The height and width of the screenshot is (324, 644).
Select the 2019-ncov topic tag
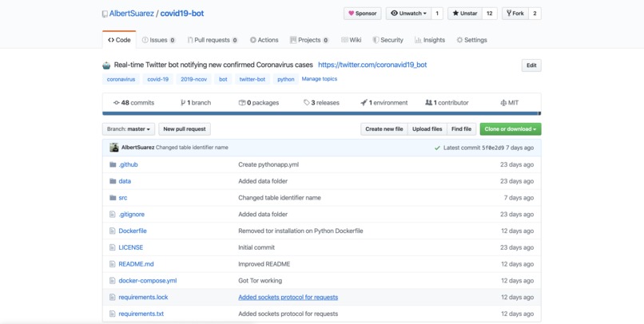click(194, 79)
